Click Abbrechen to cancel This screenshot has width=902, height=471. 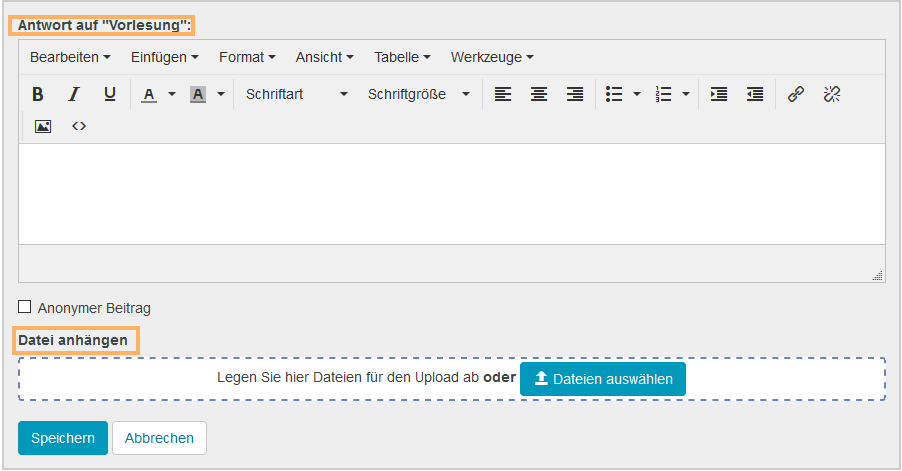(x=159, y=438)
